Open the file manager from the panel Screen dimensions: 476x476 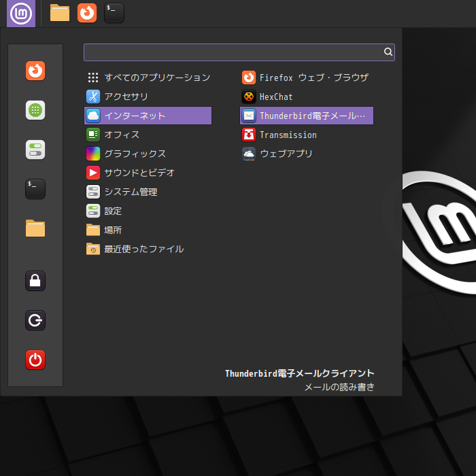(60, 13)
